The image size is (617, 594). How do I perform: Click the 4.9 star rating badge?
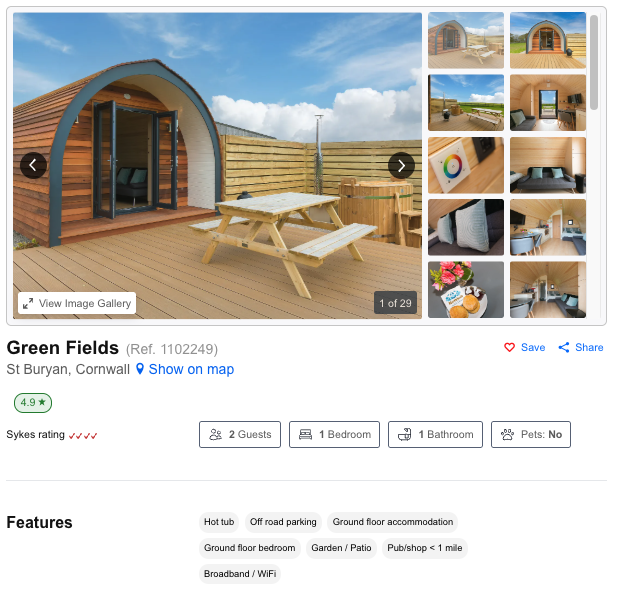[33, 403]
